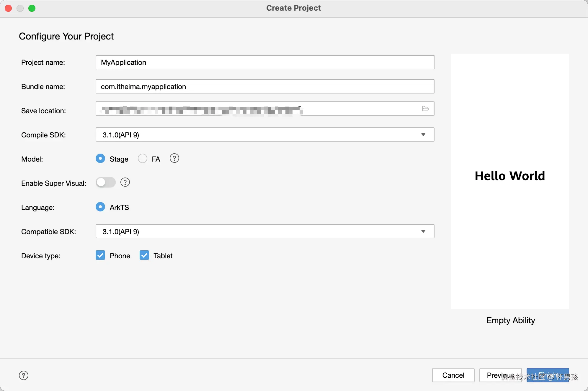The image size is (588, 391).
Task: Uncheck the Phone device type checkbox
Action: (x=100, y=255)
